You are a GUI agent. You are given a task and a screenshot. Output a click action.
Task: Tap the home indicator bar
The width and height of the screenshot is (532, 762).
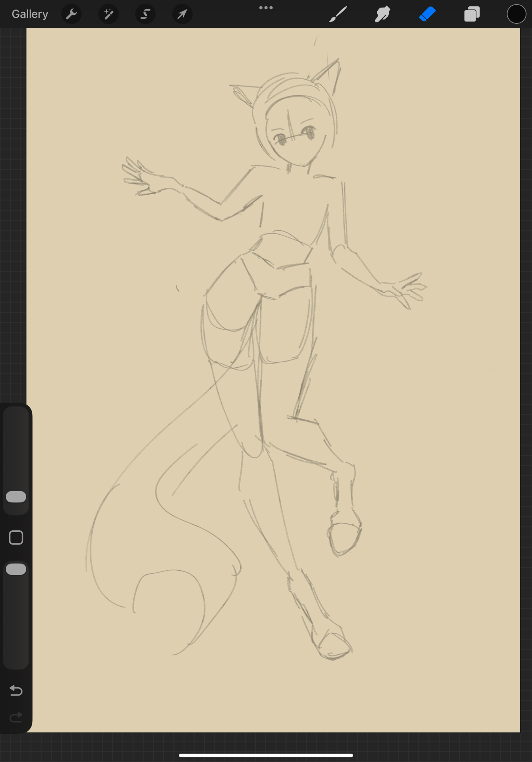coord(266,755)
